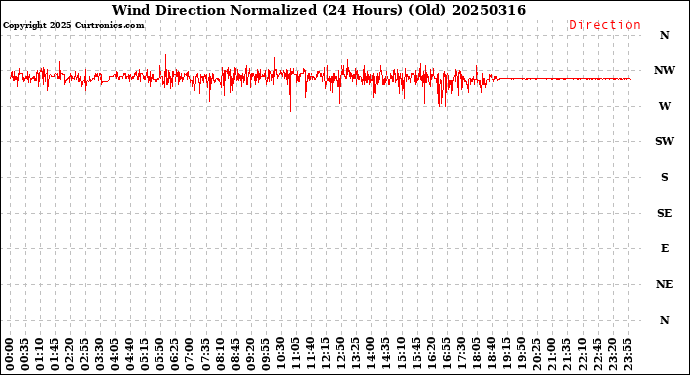Click the 03:30 time label

point(100,354)
